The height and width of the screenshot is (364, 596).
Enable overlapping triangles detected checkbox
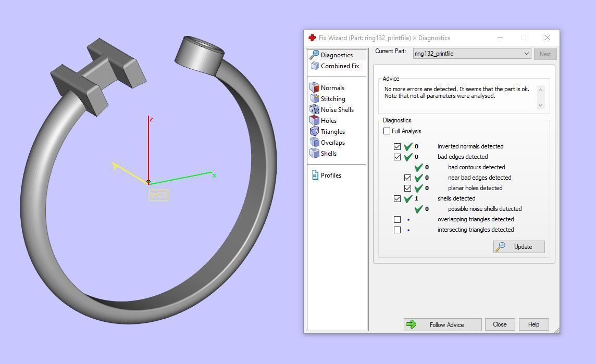397,219
